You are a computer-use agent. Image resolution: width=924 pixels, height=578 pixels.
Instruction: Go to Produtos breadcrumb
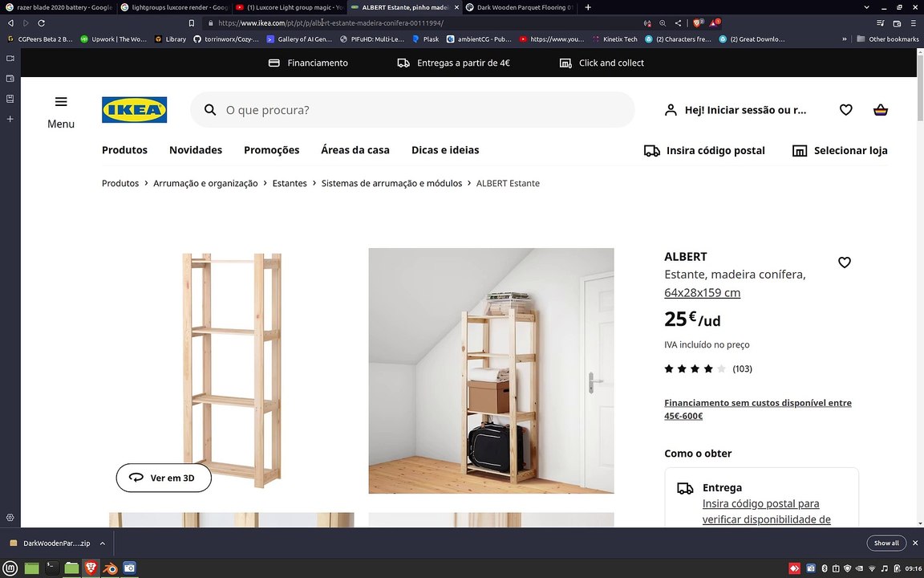tap(120, 183)
